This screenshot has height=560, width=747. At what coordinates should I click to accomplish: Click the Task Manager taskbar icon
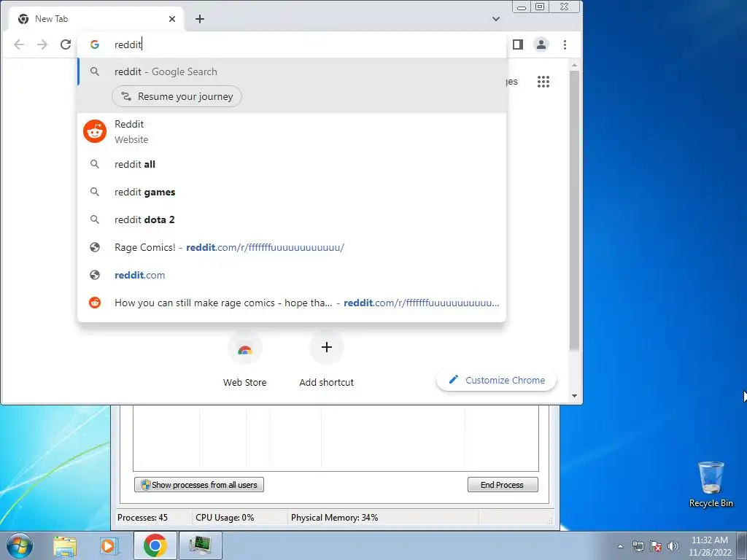pyautogui.click(x=200, y=545)
